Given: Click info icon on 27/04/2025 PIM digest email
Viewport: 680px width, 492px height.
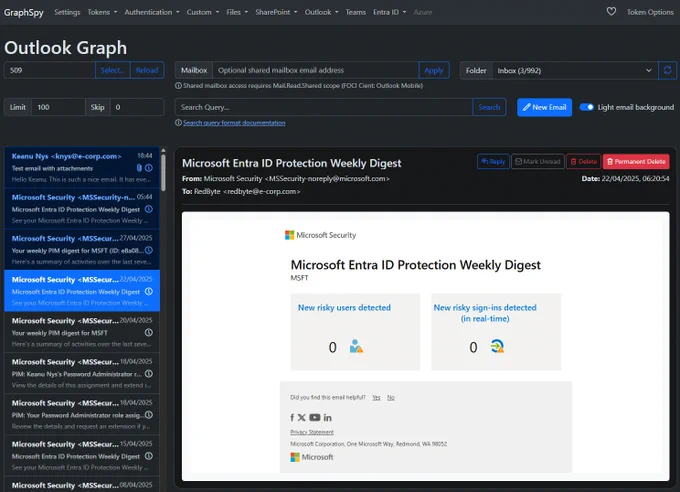Looking at the screenshot, I should pos(149,250).
